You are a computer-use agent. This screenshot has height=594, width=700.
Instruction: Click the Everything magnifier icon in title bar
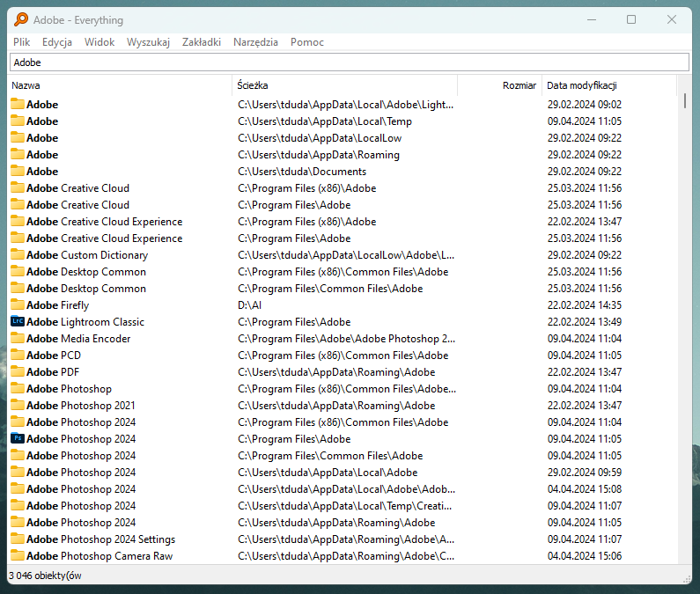pyautogui.click(x=21, y=19)
